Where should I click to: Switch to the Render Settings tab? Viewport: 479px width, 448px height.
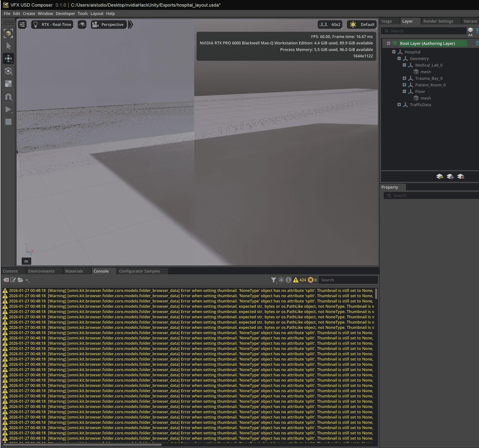point(438,21)
